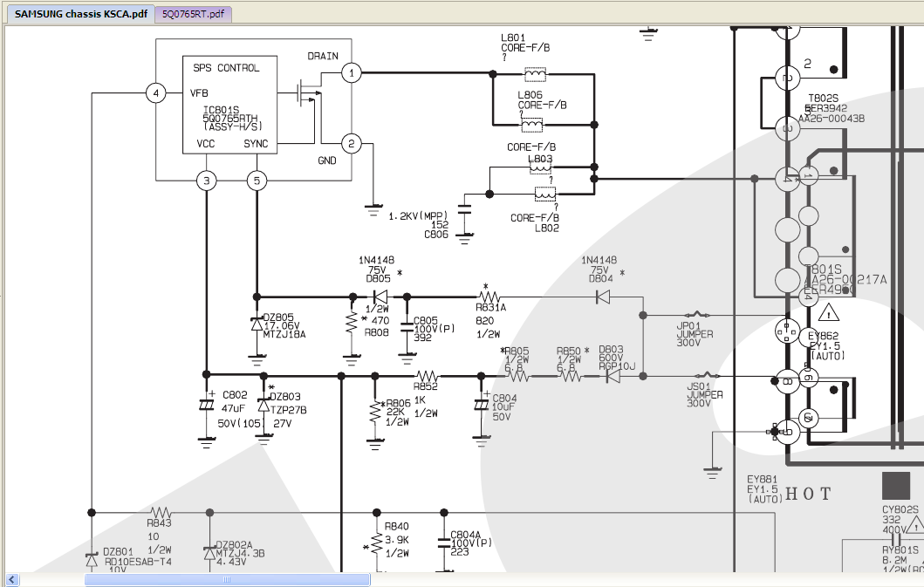
Task: Click the horizontal scrollbar thumb
Action: click(x=227, y=579)
